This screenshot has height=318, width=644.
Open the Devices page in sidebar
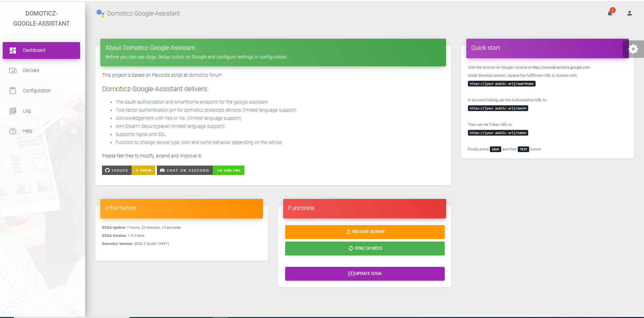pos(41,71)
